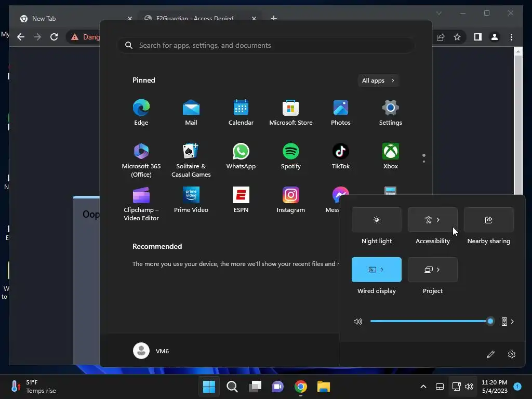This screenshot has width=532, height=399.
Task: Share this page from Chrome toolbar
Action: (x=441, y=37)
